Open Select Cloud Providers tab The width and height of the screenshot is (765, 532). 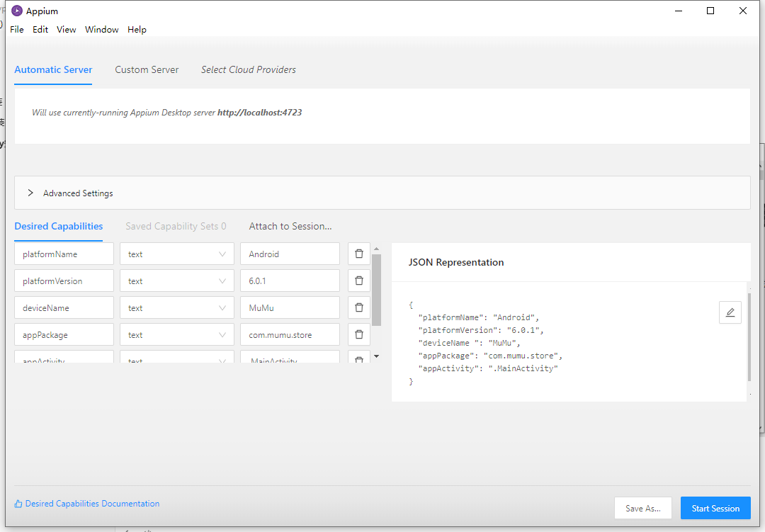point(249,69)
